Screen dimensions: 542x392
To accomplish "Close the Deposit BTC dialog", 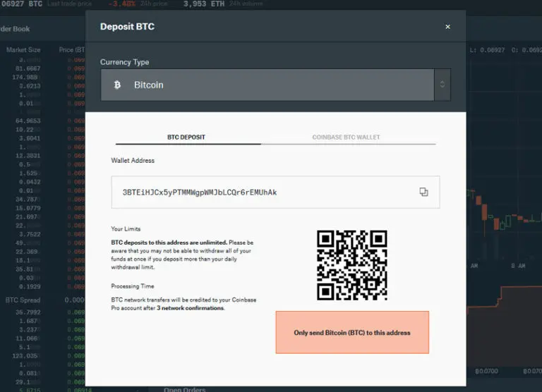I will coord(447,27).
